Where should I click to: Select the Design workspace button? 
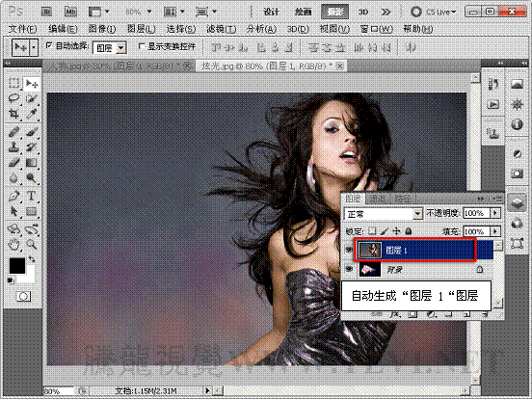click(272, 13)
